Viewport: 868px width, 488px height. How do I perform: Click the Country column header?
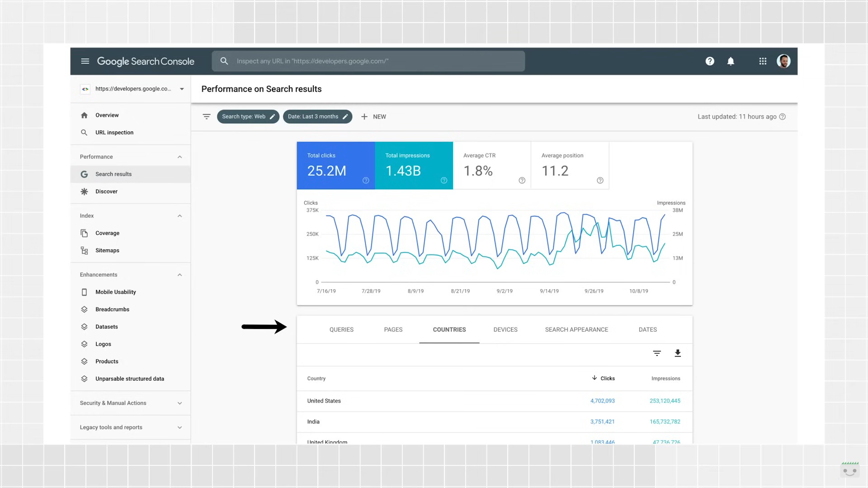tap(316, 379)
